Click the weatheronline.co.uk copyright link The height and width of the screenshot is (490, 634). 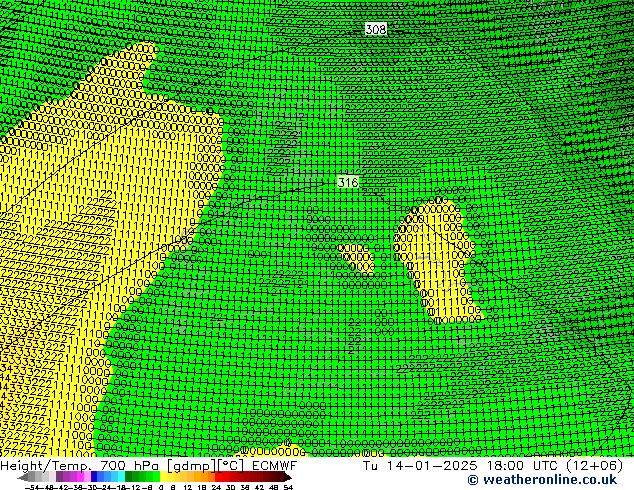[x=542, y=480]
